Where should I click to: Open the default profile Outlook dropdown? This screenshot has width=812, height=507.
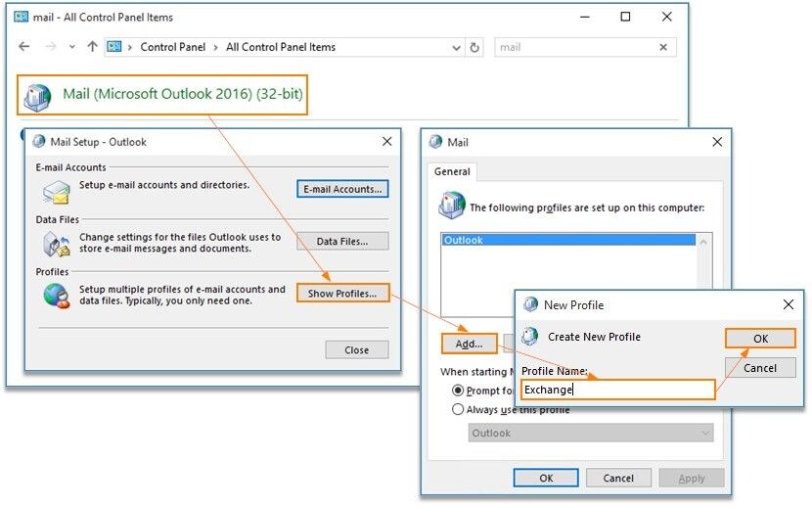590,433
